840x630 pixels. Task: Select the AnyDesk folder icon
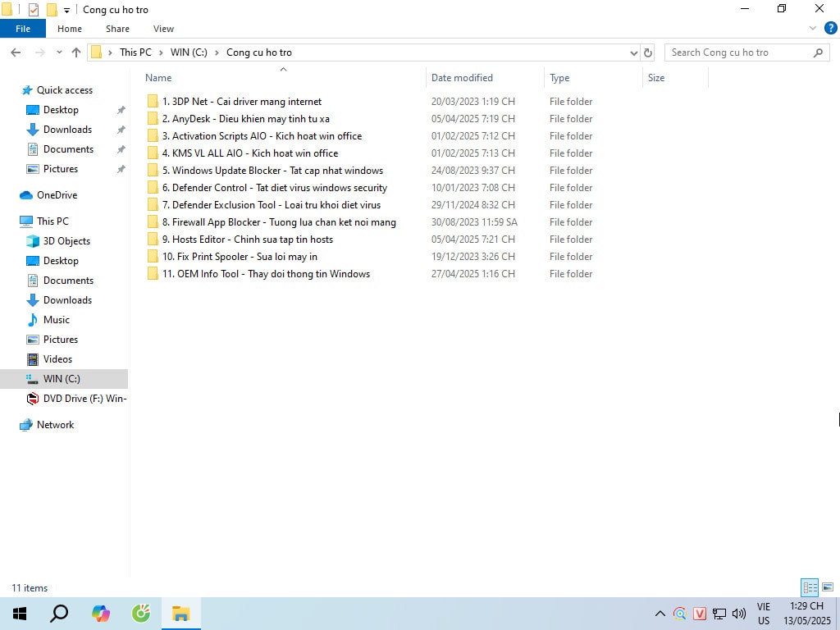coord(153,118)
